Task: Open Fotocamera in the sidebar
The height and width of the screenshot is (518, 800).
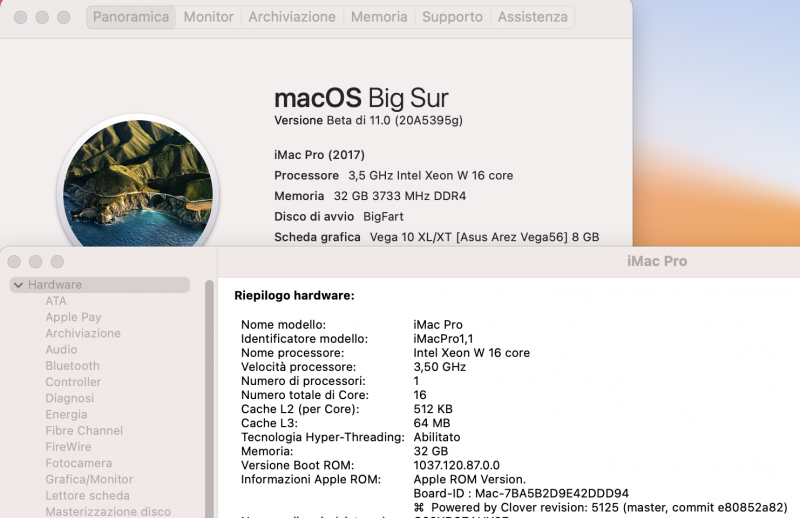Action: (79, 463)
